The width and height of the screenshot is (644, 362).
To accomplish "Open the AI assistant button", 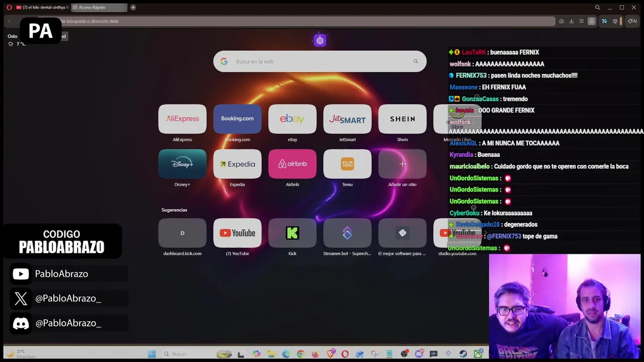I will point(632,21).
